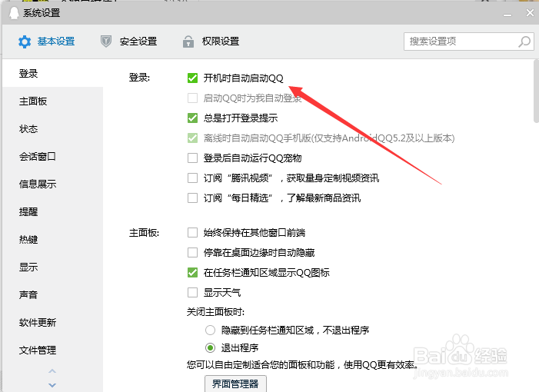This screenshot has height=392, width=539.
Task: Enable 登录后自动运行QQ宠物 checkbox
Action: (192, 158)
